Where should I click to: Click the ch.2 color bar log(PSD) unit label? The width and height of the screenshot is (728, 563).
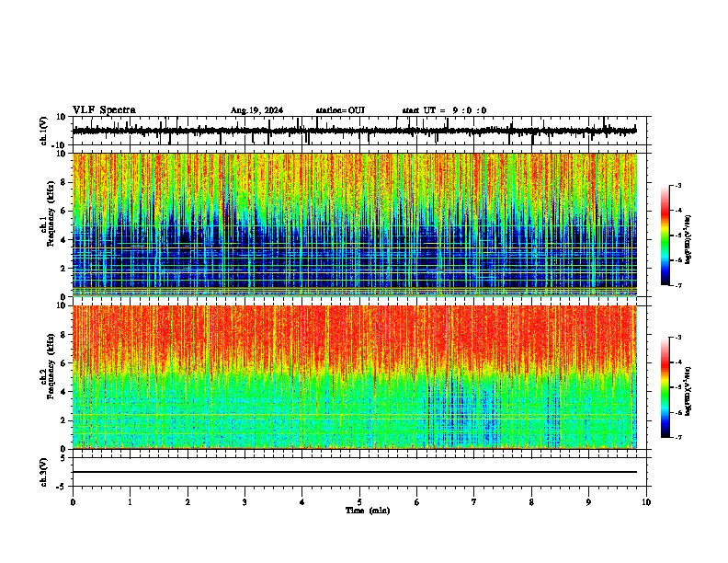[x=688, y=391]
